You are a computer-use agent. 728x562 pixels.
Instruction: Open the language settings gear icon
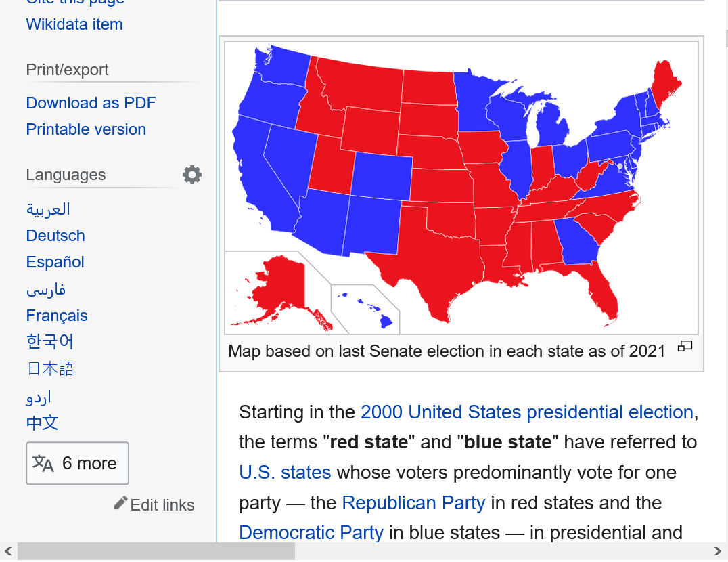coord(191,175)
